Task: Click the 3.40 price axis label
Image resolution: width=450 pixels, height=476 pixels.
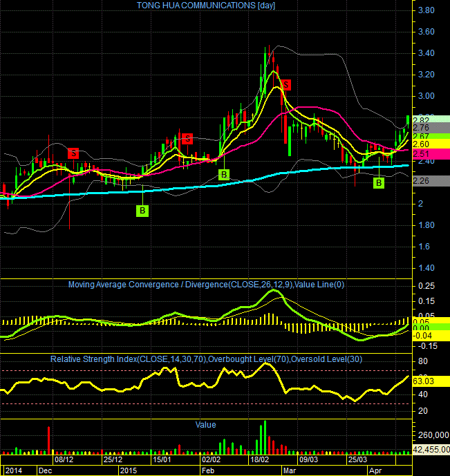Action: pyautogui.click(x=426, y=53)
